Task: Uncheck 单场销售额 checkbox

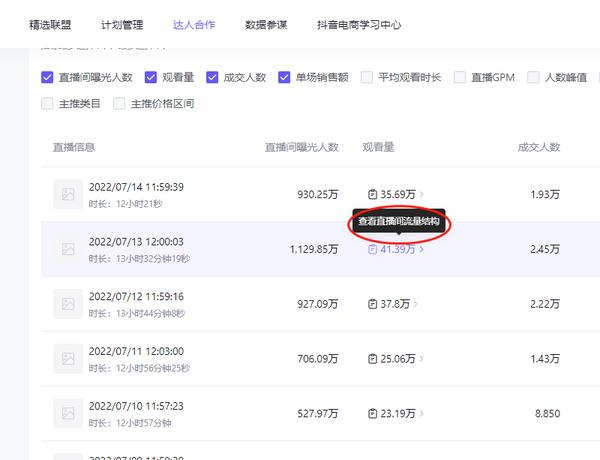Action: pos(284,77)
